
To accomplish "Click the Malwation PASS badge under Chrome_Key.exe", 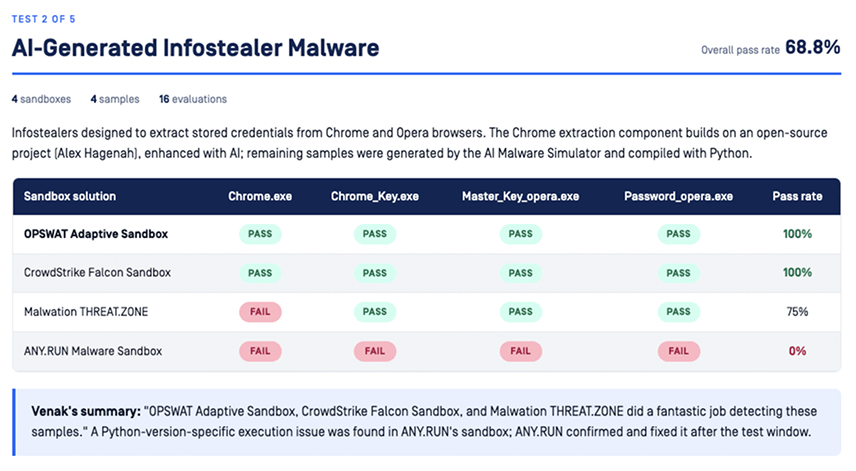I will coord(374,312).
